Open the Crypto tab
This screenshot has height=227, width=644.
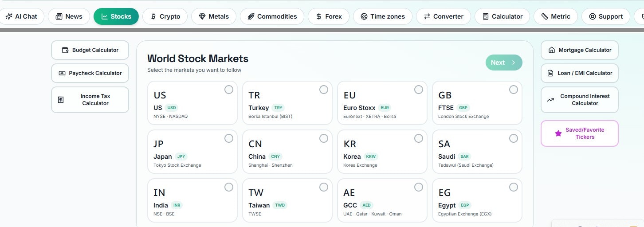pyautogui.click(x=165, y=16)
